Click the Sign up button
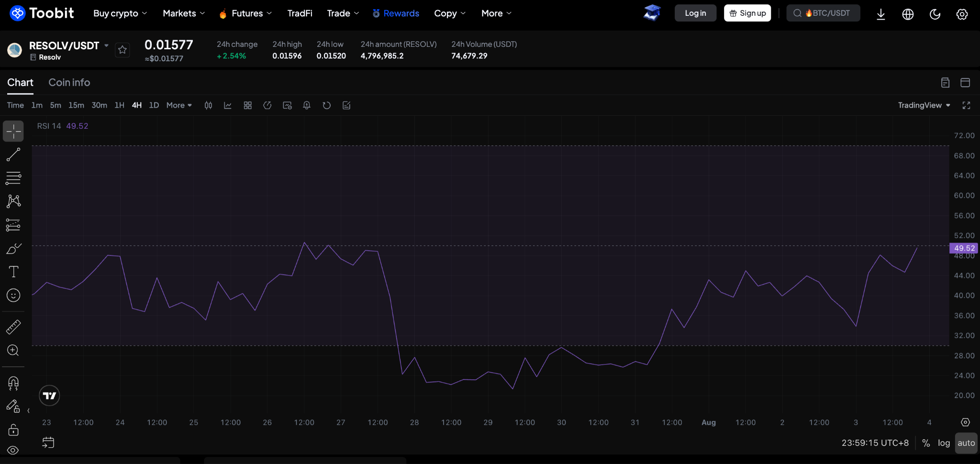This screenshot has height=464, width=980. [x=747, y=13]
